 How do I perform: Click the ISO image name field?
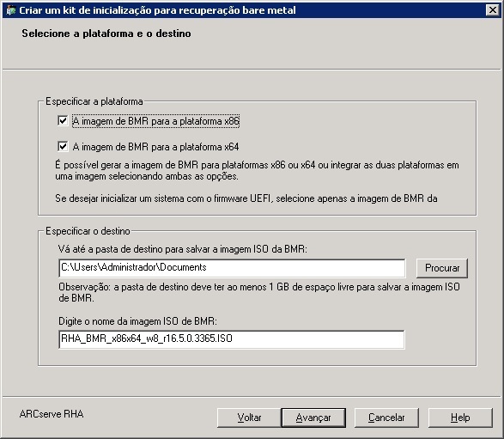232,339
